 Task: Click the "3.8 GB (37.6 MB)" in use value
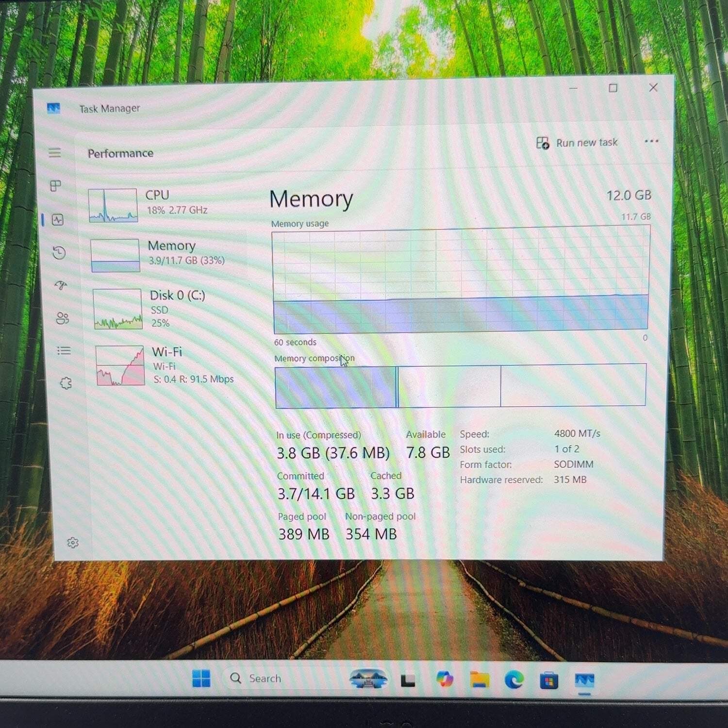[x=333, y=453]
